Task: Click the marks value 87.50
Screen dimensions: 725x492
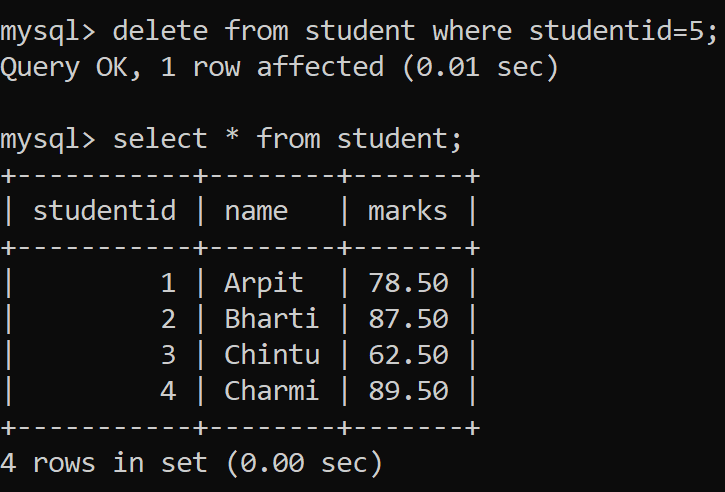Action: click(408, 319)
